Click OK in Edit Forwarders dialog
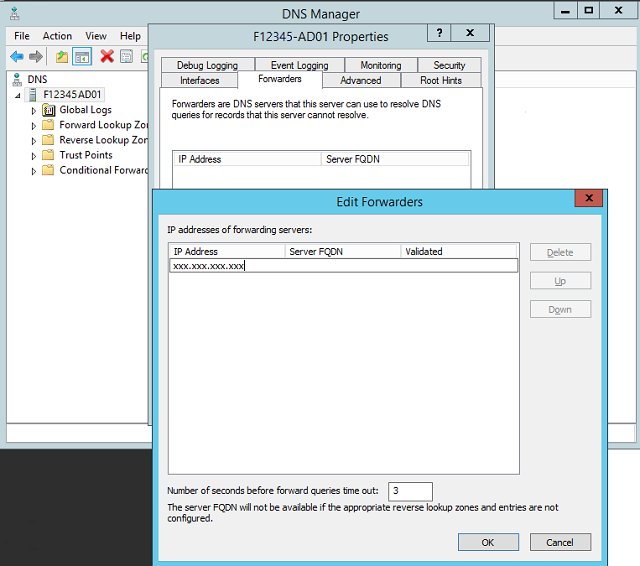The height and width of the screenshot is (566, 640). (488, 542)
